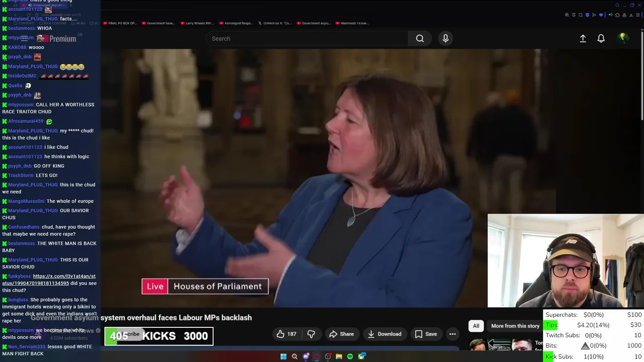Open the Xbox app from the taskbar
Image resolution: width=644 pixels, height=362 pixels.
click(x=361, y=356)
